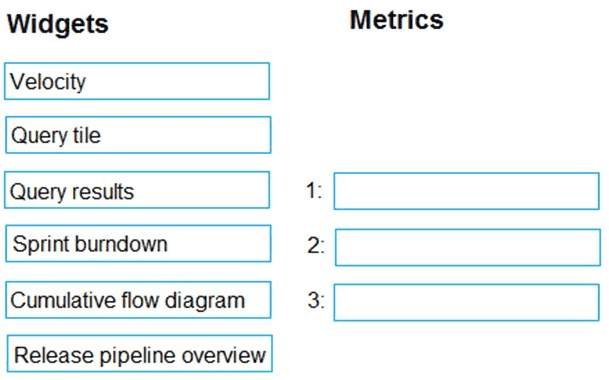
Task: Click the Sprint burndown text label
Action: (x=90, y=244)
